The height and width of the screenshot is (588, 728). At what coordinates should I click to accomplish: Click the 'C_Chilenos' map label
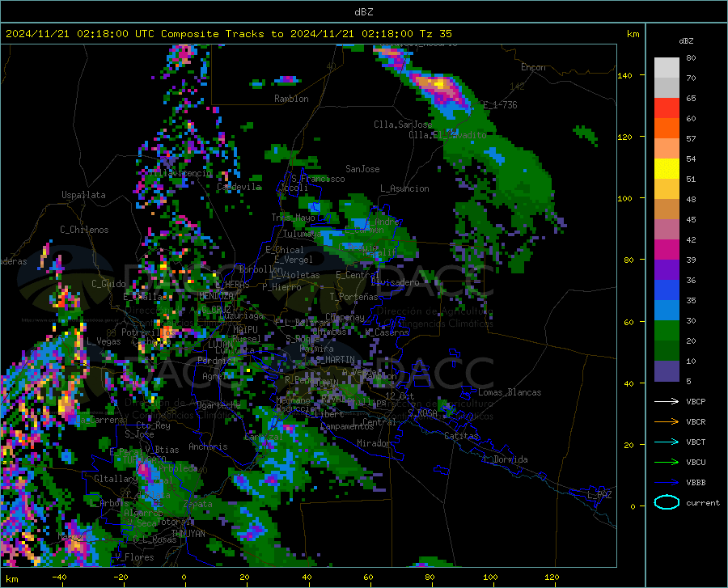pos(84,230)
